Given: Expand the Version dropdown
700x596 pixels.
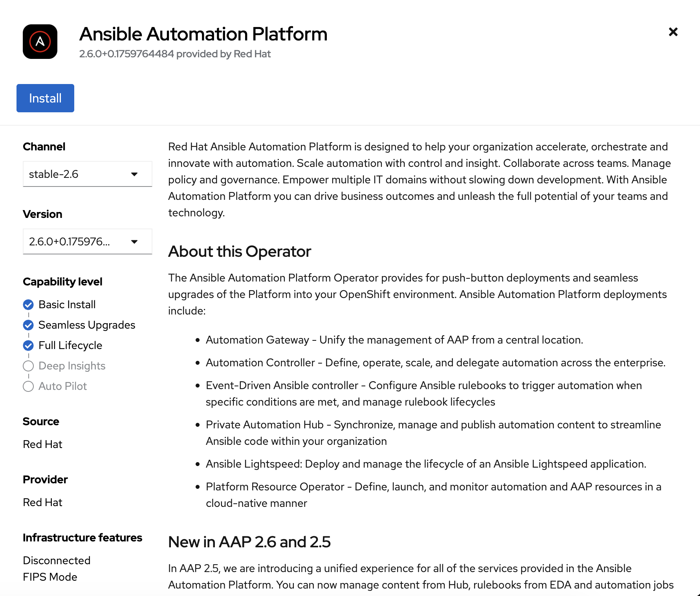Looking at the screenshot, I should coord(87,241).
